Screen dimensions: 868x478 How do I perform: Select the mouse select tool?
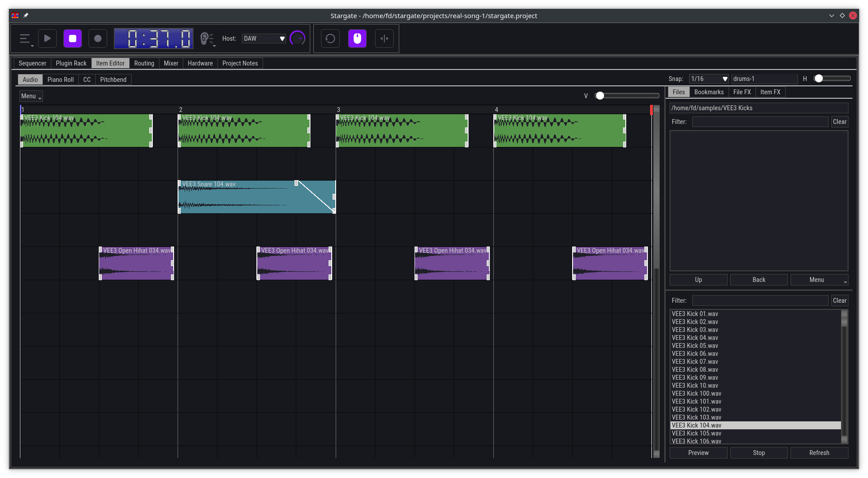click(x=357, y=39)
